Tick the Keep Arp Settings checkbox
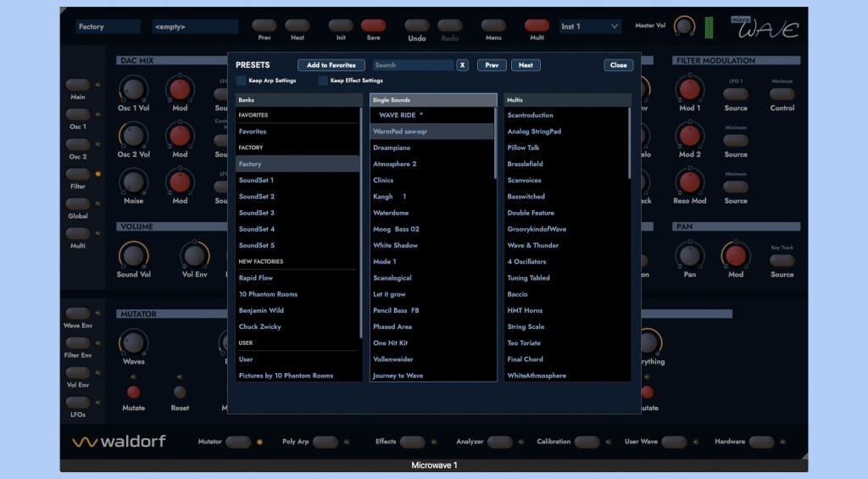 point(242,81)
